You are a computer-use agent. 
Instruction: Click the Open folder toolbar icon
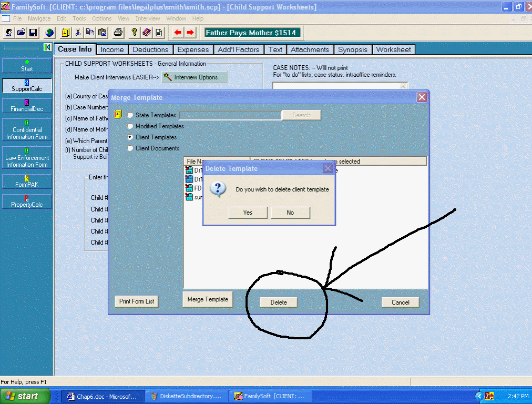pyautogui.click(x=21, y=33)
